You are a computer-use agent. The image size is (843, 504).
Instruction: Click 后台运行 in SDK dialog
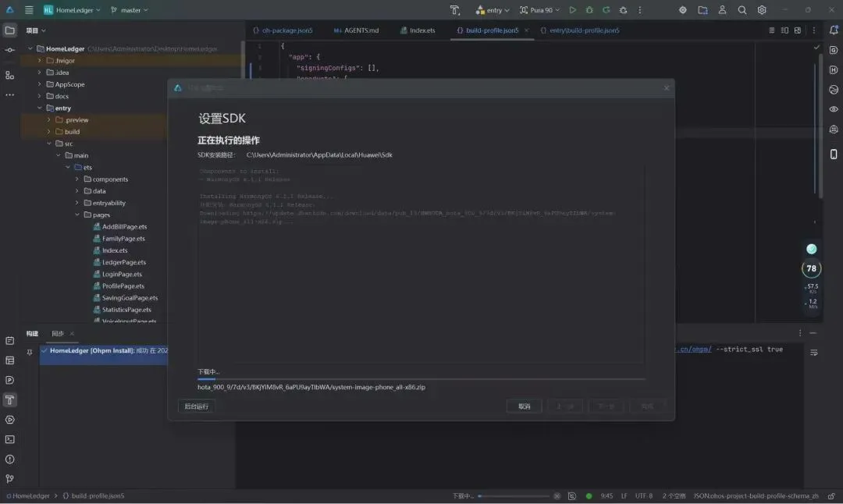196,406
